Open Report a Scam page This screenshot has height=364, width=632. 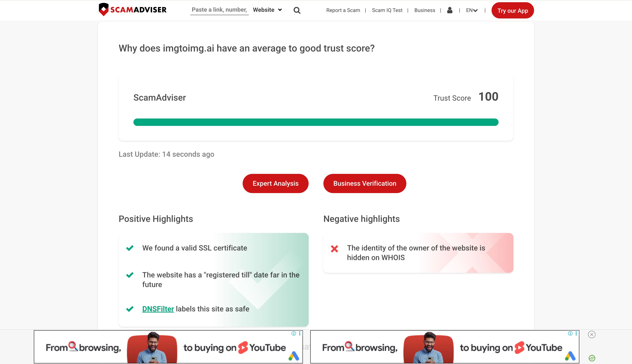pyautogui.click(x=343, y=10)
